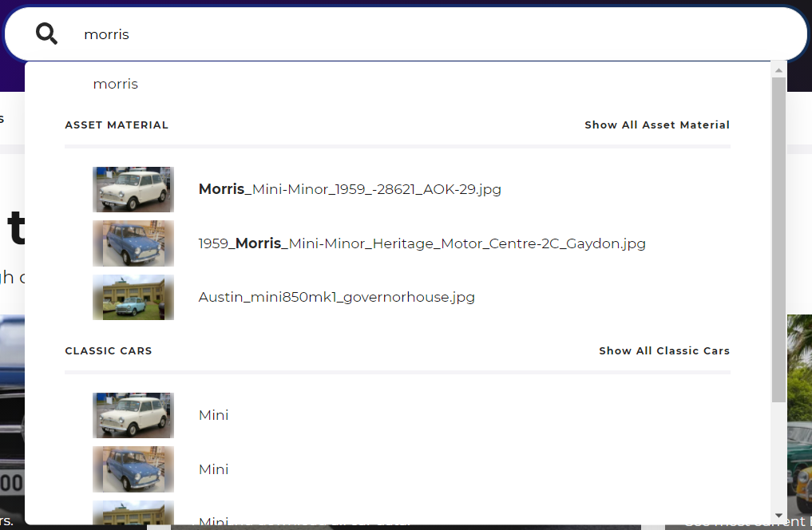Click the dropdown's vertical scrollbar thumb

click(778, 239)
